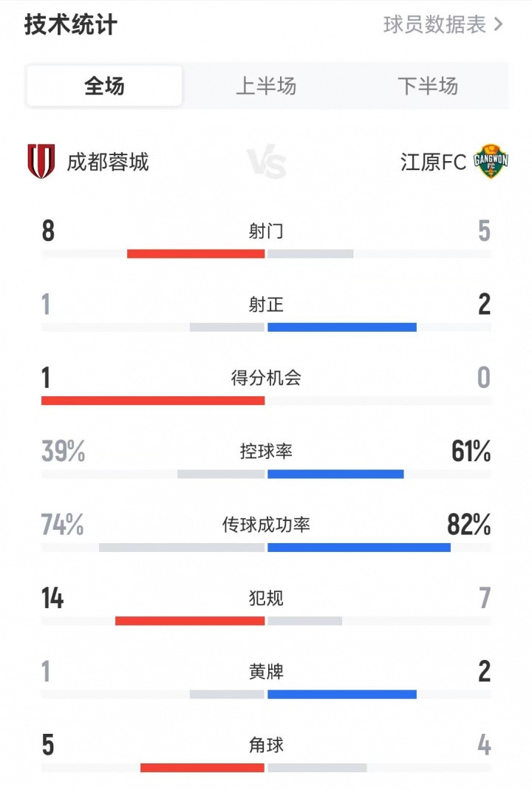
Task: Click the blue 控球率 possession bar
Action: pyautogui.click(x=335, y=474)
